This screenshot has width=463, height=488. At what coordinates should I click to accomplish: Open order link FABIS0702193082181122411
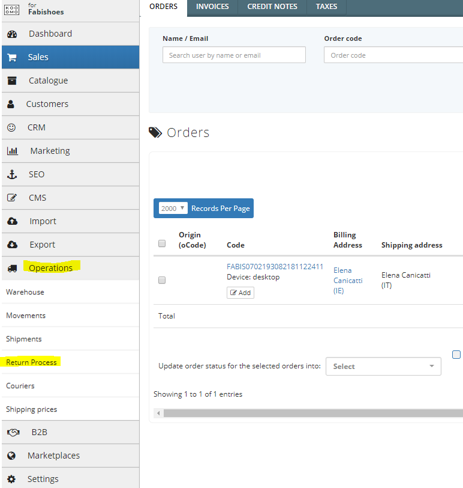coord(275,267)
